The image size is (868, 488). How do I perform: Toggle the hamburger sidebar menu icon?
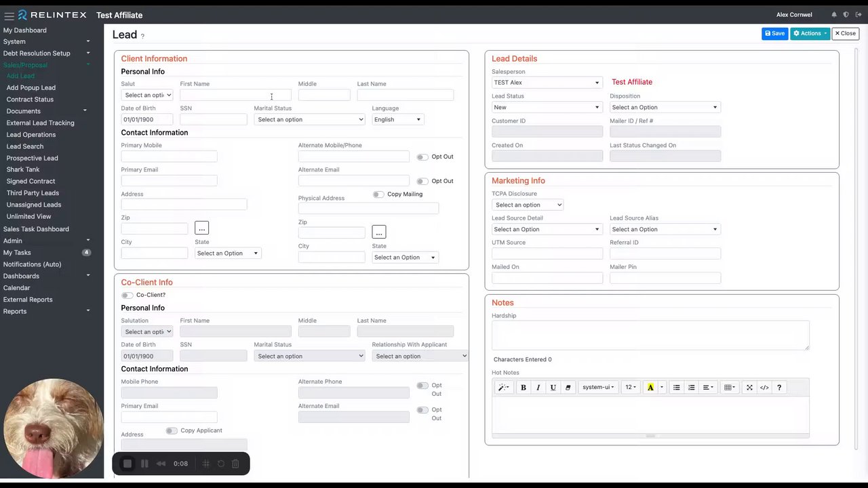[9, 15]
